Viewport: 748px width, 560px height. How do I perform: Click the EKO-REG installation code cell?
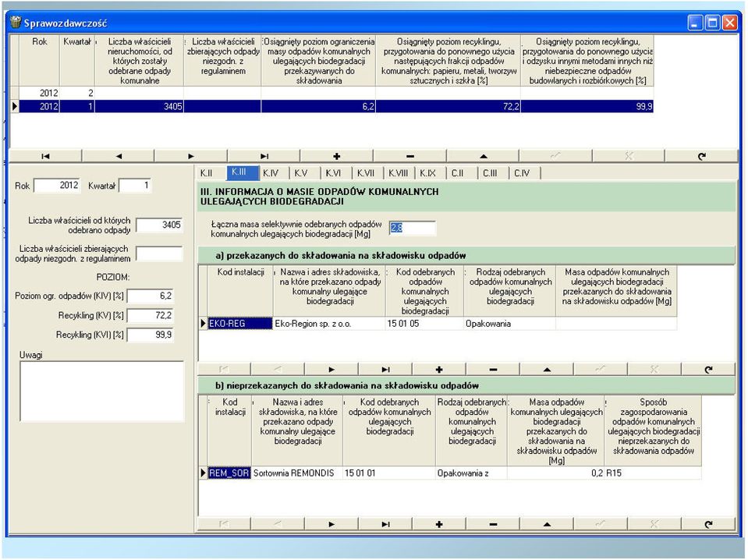click(240, 324)
